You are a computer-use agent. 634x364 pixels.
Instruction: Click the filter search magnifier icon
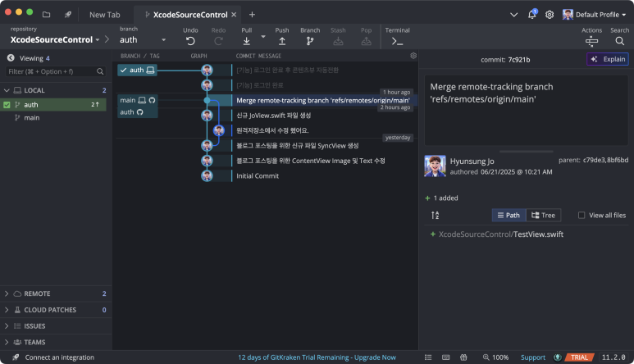[100, 71]
